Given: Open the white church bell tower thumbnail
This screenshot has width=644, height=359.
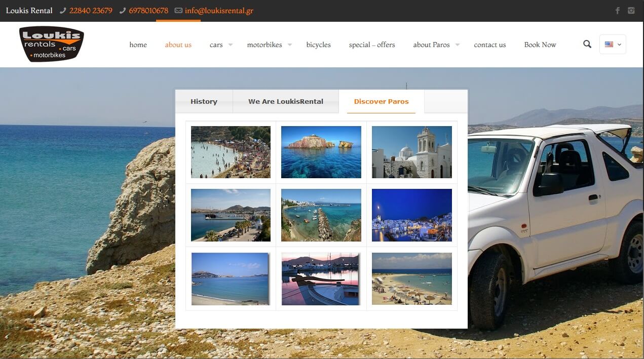Looking at the screenshot, I should (x=412, y=152).
